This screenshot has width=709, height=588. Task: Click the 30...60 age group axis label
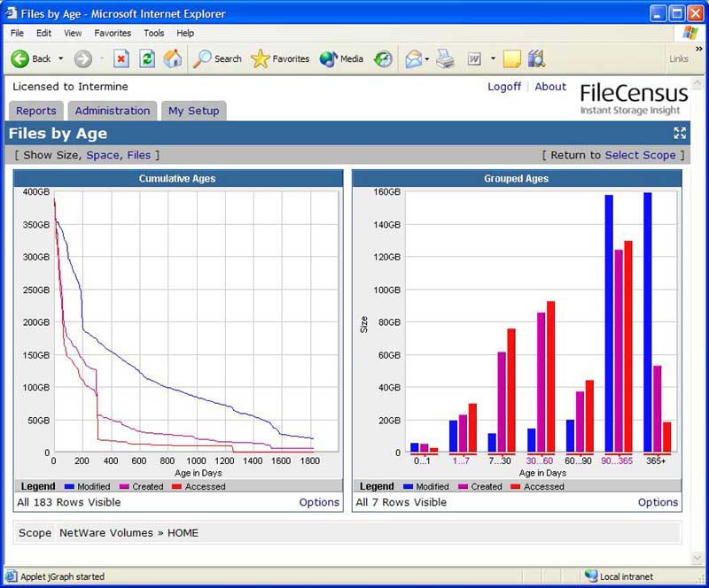click(540, 460)
